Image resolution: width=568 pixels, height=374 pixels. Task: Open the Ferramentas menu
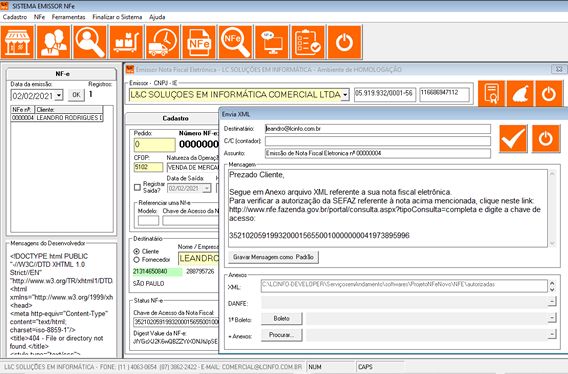tap(68, 17)
